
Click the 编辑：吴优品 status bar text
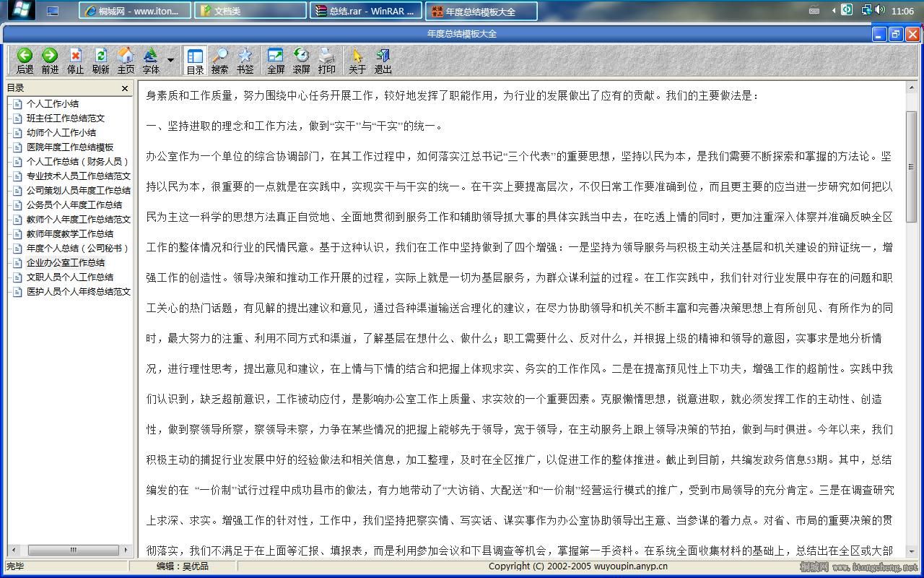click(183, 566)
